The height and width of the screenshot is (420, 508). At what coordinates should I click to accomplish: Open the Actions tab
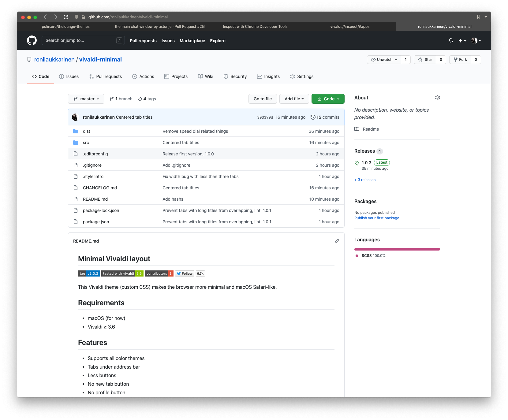(x=143, y=76)
